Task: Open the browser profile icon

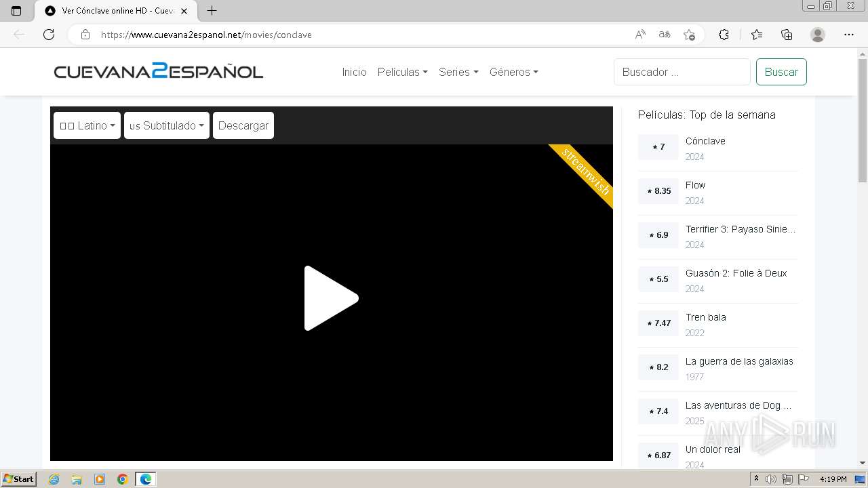Action: coord(818,35)
